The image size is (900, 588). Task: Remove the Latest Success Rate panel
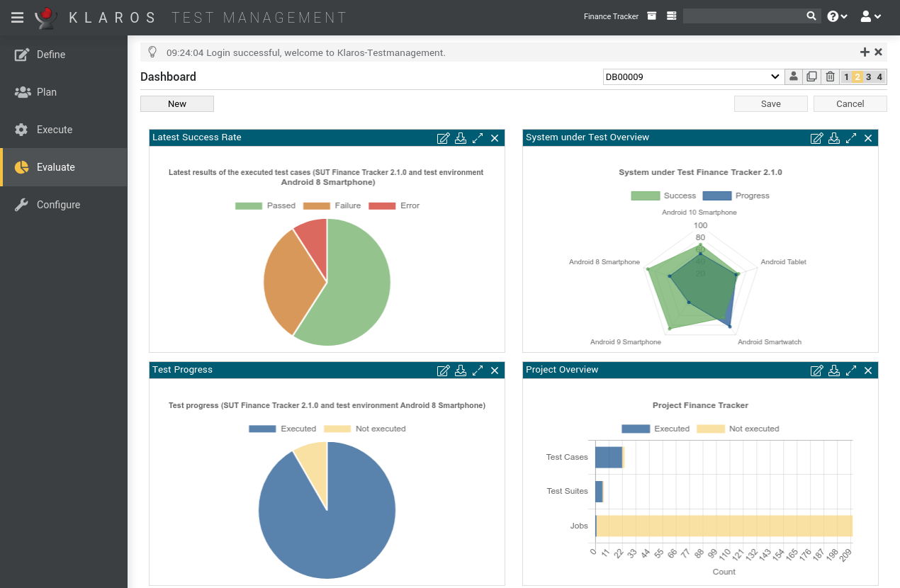(x=495, y=138)
